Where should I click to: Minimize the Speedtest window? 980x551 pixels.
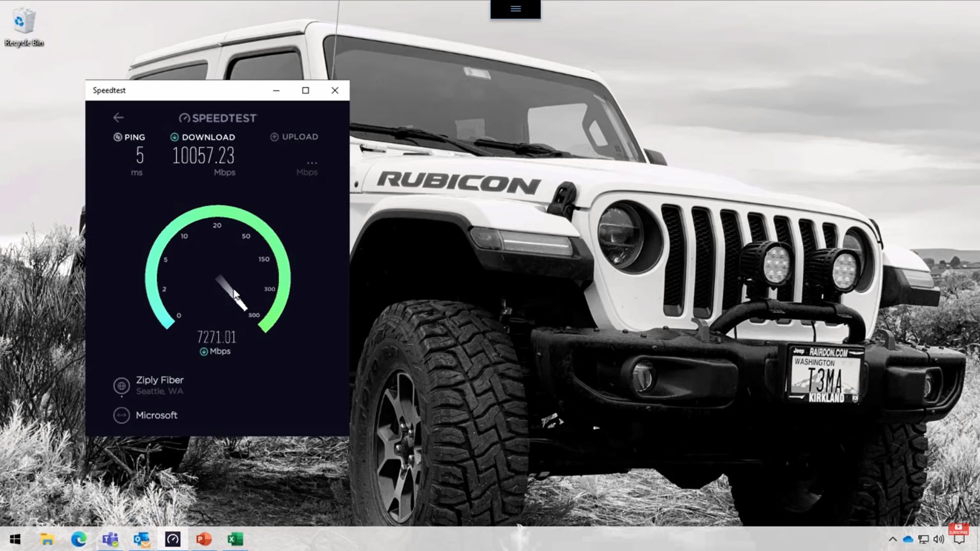coord(276,90)
